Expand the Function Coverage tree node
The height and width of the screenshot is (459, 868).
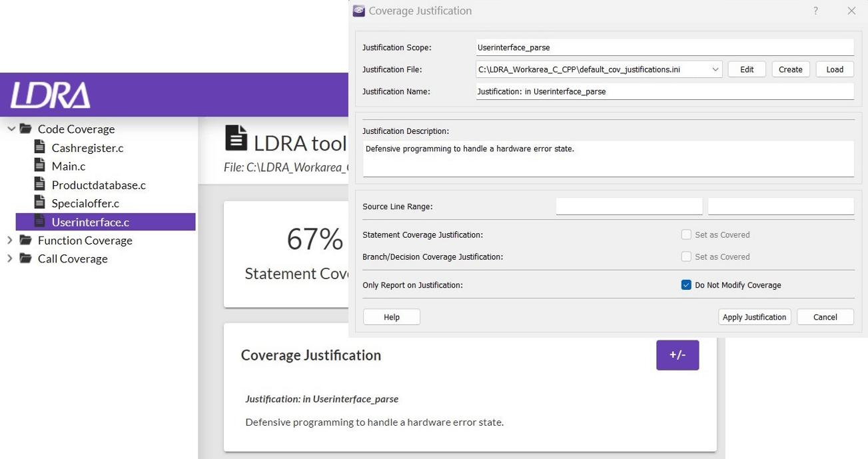[x=9, y=240]
